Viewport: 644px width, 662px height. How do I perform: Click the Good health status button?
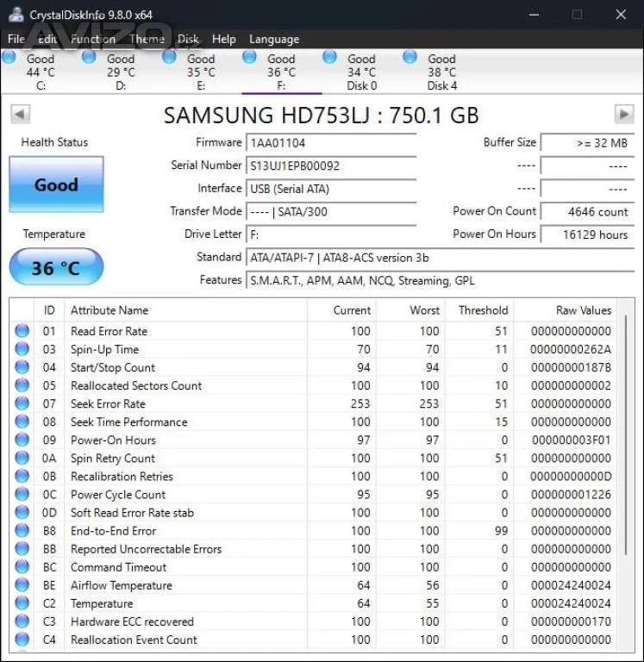[x=56, y=184]
